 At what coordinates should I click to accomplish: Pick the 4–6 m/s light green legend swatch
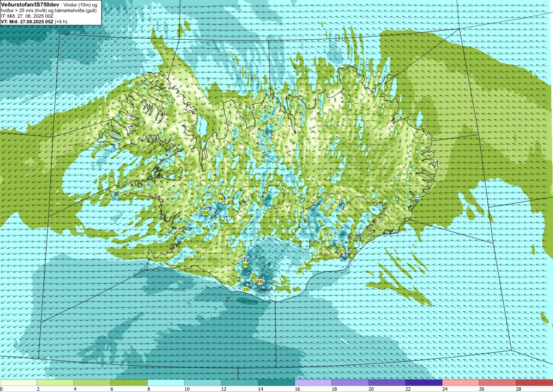coord(92,383)
